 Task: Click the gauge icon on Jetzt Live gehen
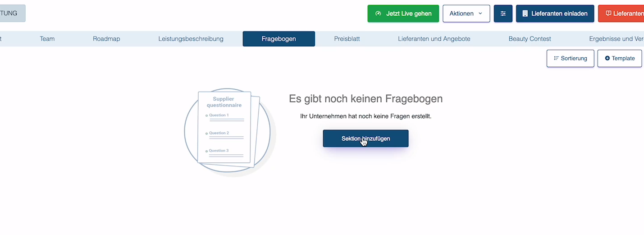(x=378, y=14)
